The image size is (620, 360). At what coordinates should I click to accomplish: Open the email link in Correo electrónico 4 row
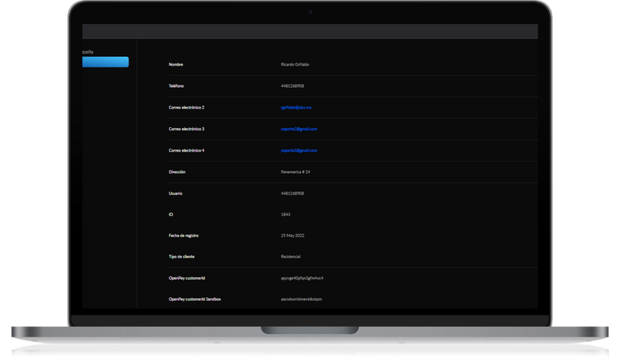click(299, 150)
